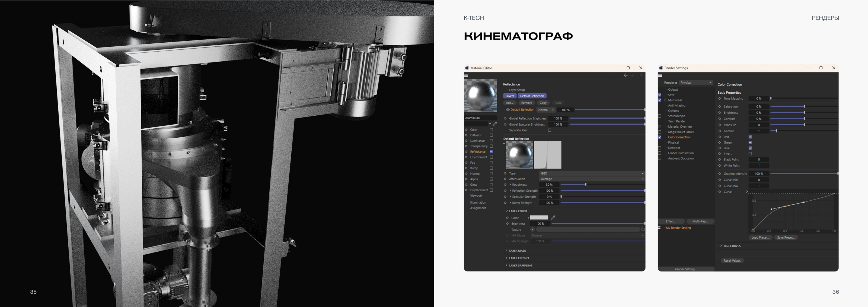Open the reflection Type GGX dropdown
The image size is (868, 307).
tap(592, 173)
